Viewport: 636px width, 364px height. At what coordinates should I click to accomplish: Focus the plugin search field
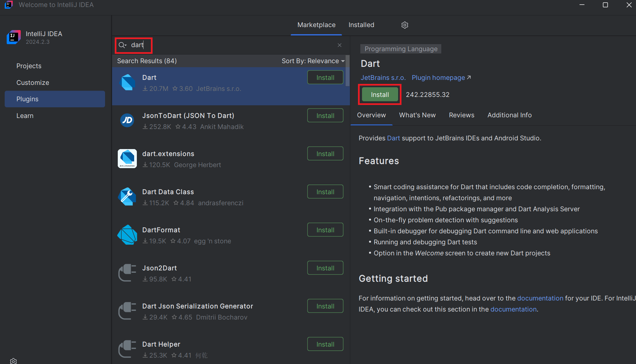point(231,45)
